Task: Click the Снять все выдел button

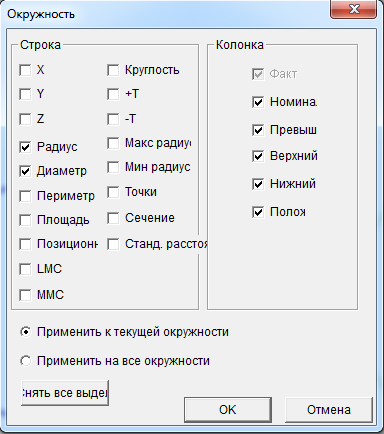Action: 65,393
